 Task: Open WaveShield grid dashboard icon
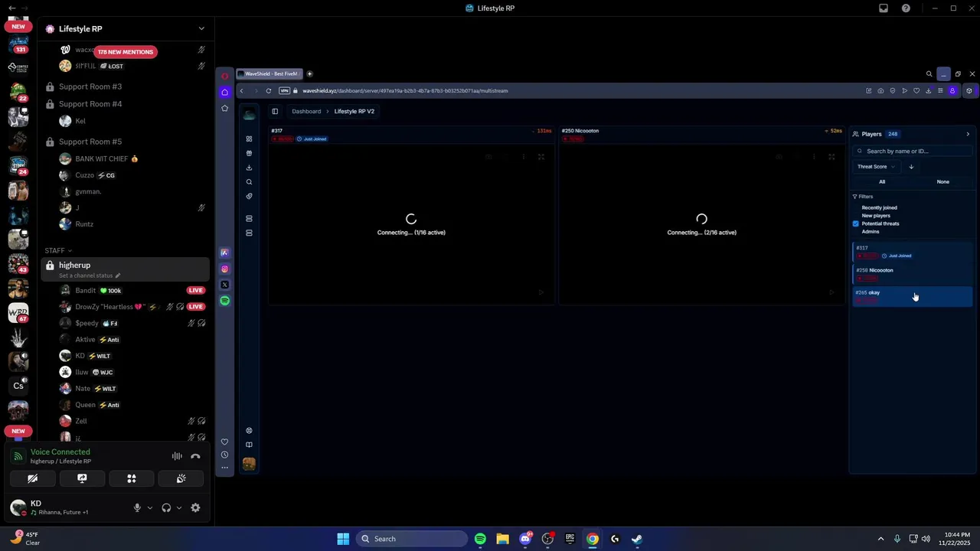(x=249, y=139)
